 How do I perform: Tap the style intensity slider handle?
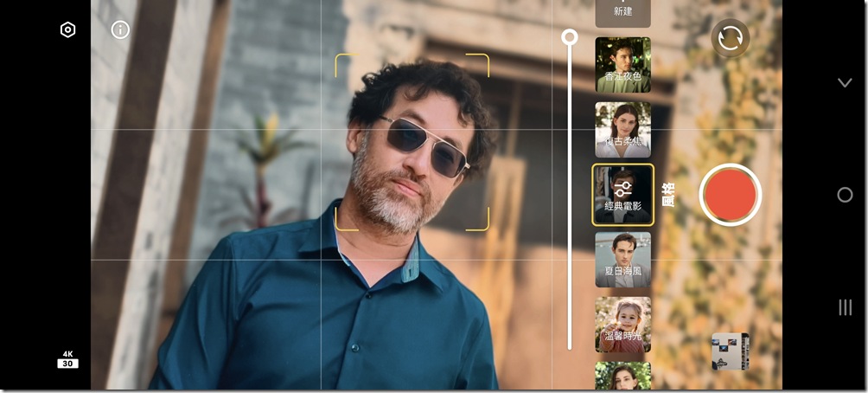pos(569,38)
